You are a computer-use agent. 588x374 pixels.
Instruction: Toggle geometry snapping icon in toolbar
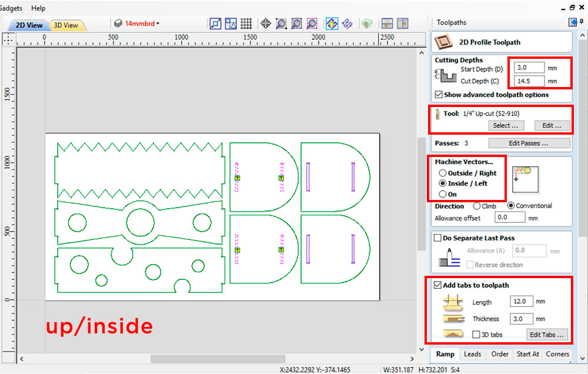pyautogui.click(x=215, y=24)
